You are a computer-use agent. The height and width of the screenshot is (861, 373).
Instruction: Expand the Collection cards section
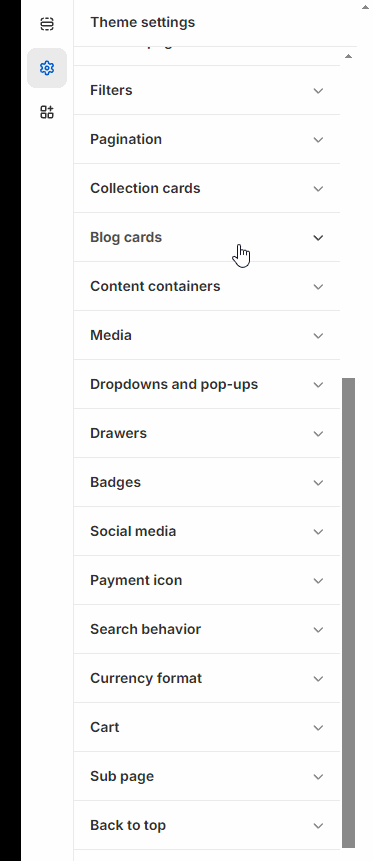(x=207, y=188)
